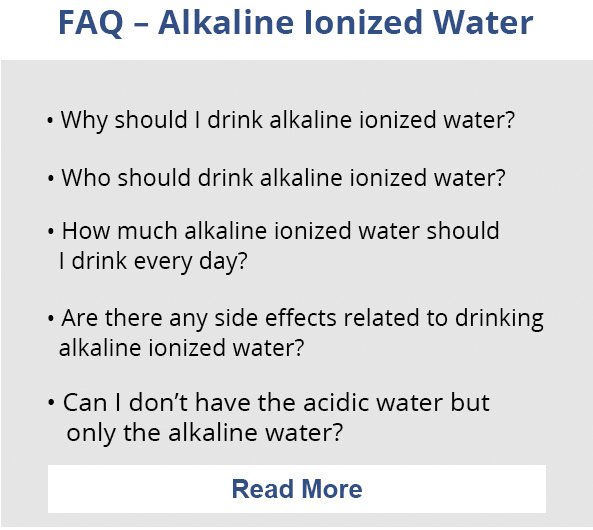Click the 'I drink every day?' line
The width and height of the screenshot is (593, 530).
(x=153, y=261)
